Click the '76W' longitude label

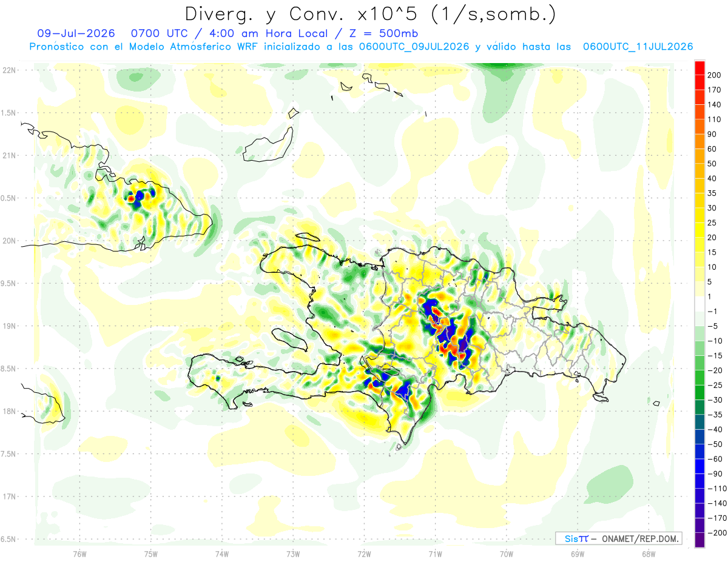click(x=79, y=553)
